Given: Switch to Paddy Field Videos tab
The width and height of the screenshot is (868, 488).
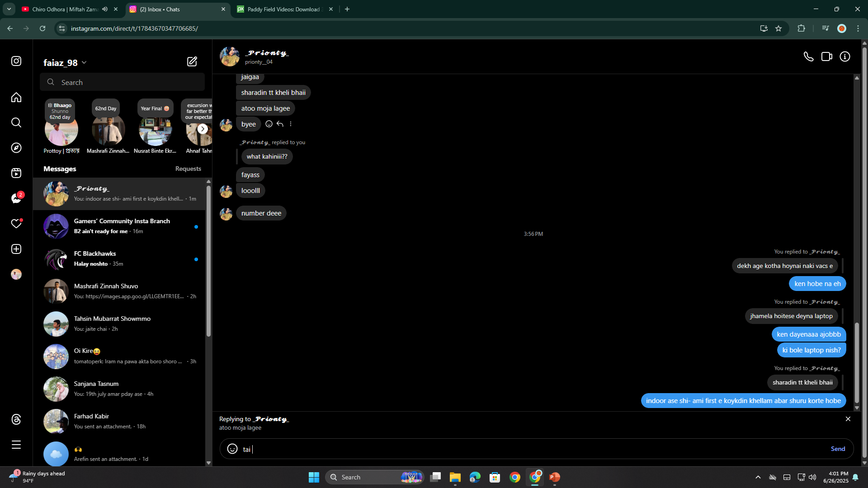Looking at the screenshot, I should pyautogui.click(x=285, y=9).
